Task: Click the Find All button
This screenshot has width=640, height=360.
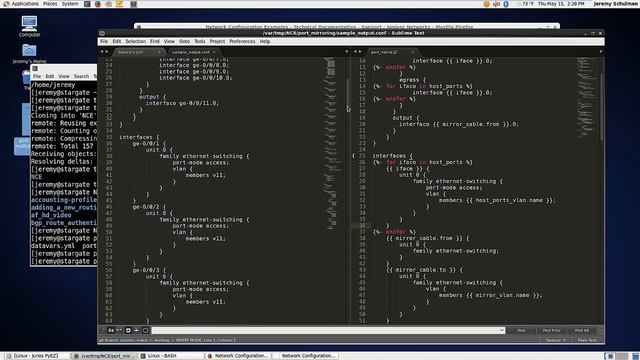Action: 582,330
